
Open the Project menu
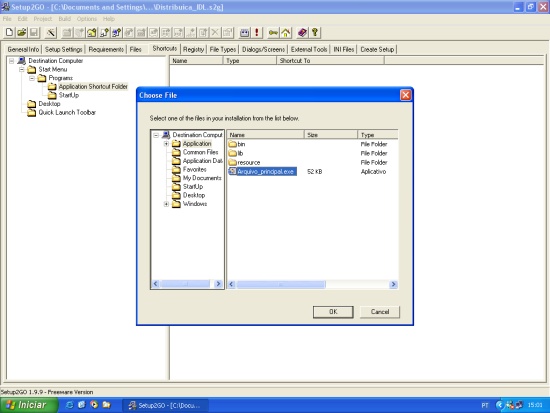pos(43,19)
